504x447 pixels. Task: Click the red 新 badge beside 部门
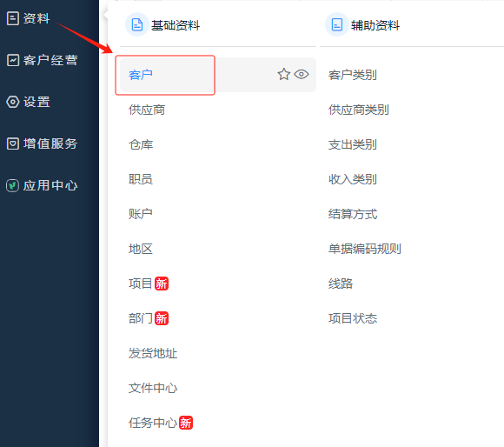click(162, 318)
